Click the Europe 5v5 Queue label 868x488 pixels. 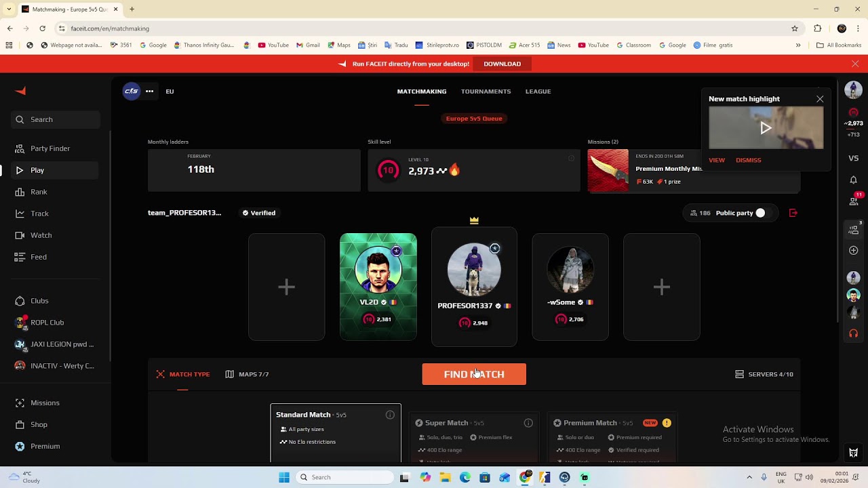(x=474, y=119)
